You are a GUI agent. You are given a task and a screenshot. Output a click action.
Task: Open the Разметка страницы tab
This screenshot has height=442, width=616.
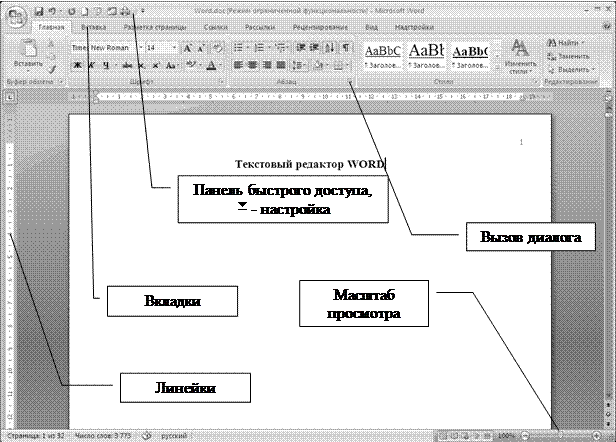pos(155,27)
